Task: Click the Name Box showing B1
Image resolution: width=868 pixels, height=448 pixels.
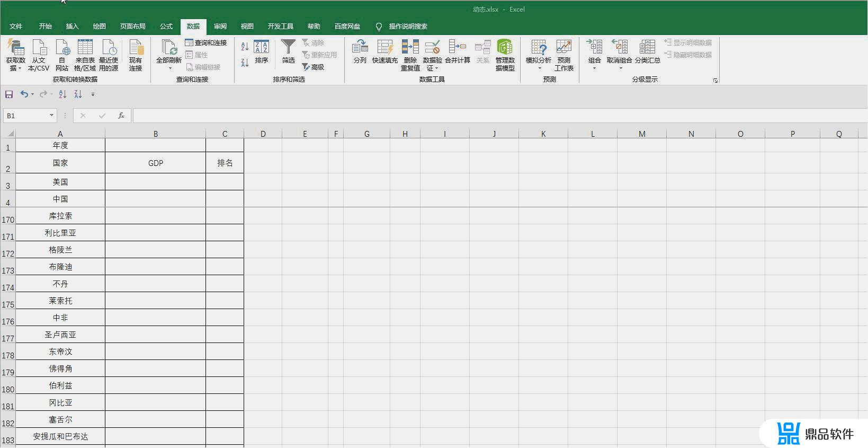Action: 25,116
